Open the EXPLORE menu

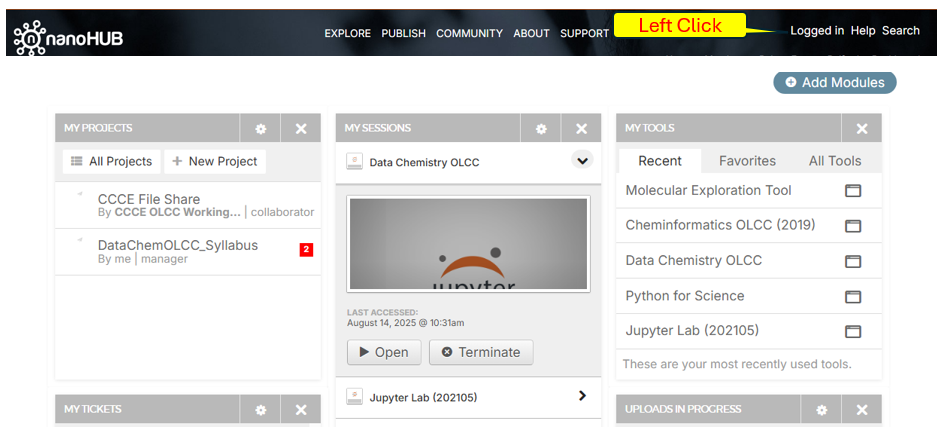pyautogui.click(x=347, y=33)
